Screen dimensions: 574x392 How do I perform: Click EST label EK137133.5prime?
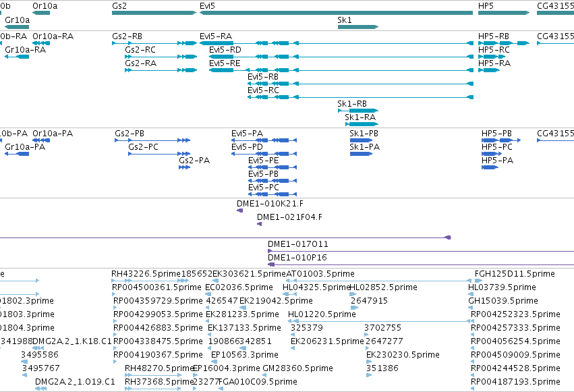click(244, 329)
